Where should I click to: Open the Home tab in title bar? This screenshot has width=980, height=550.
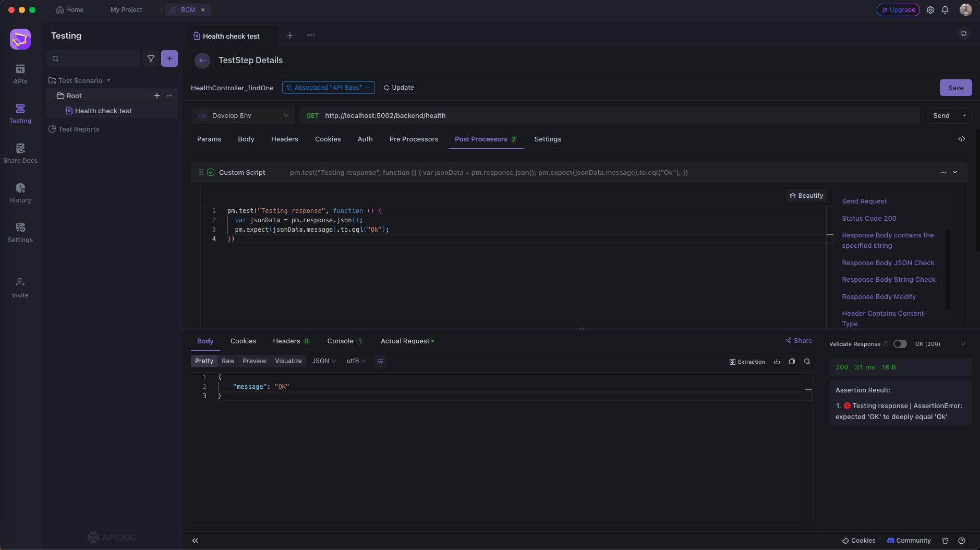click(70, 10)
